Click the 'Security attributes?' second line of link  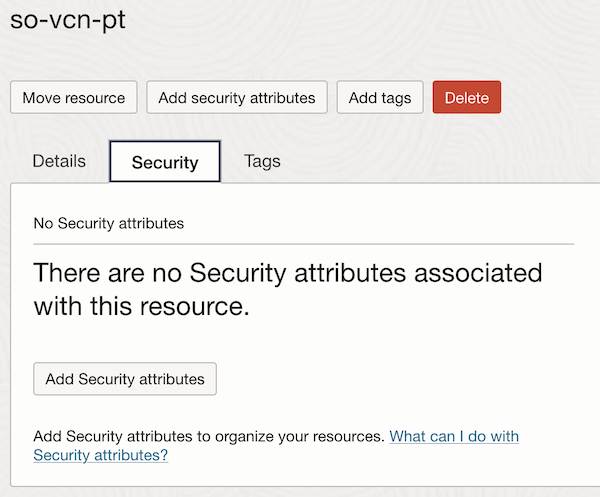(x=100, y=455)
